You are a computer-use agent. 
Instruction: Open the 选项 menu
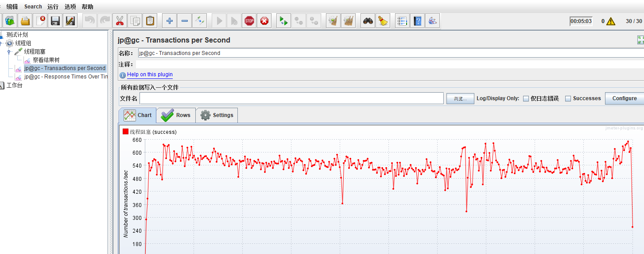[70, 7]
